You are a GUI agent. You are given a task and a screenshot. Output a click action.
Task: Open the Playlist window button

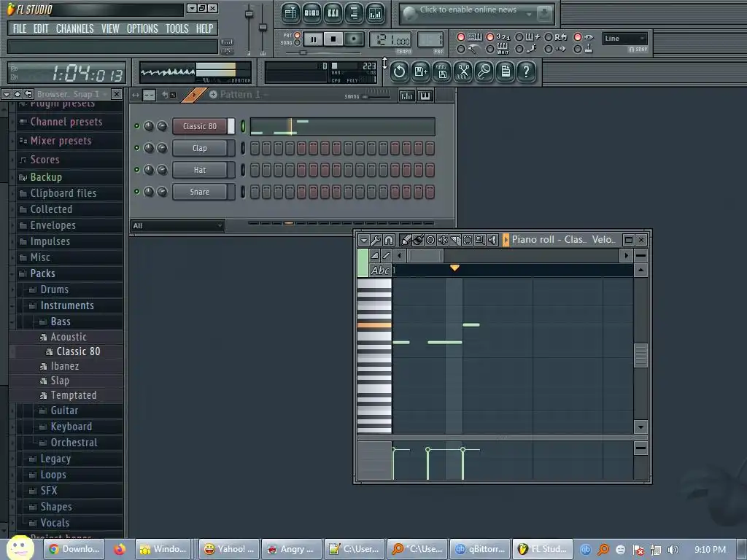(x=290, y=13)
